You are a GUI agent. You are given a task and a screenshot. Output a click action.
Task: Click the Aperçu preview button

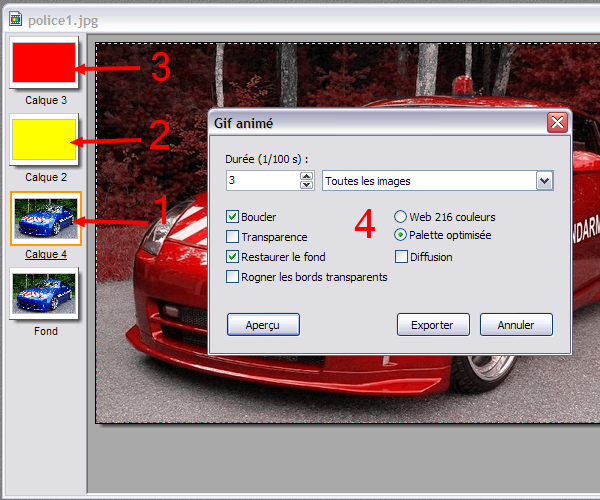263,325
